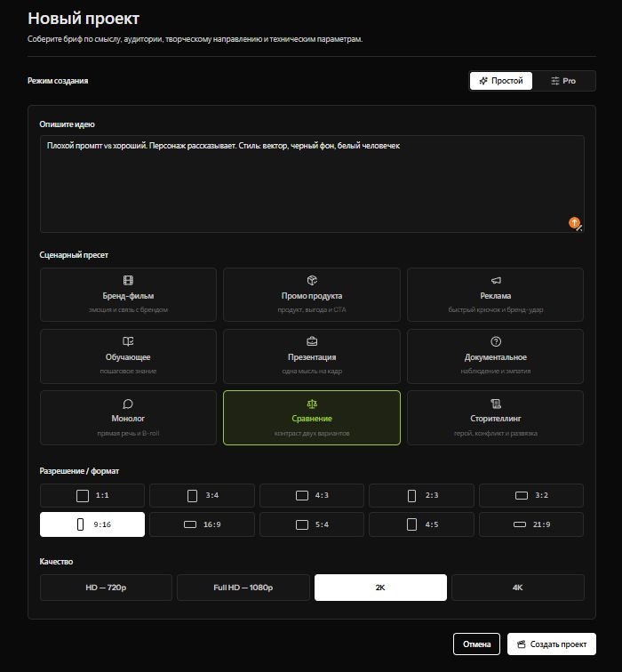Select the Обучающее book icon
622x672 pixels.
point(128,341)
